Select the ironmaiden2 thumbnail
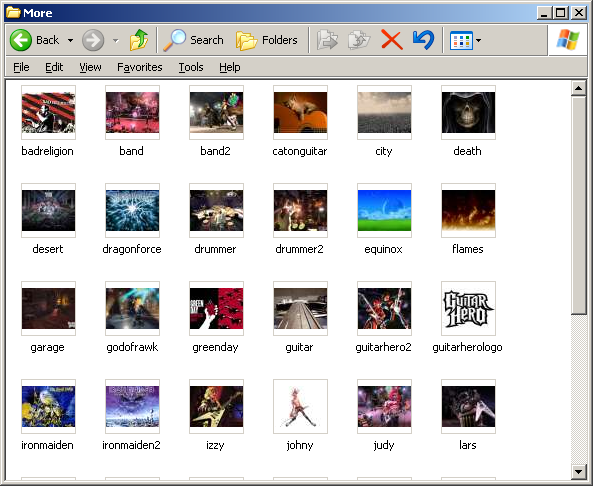The width and height of the screenshot is (593, 486). click(x=132, y=406)
